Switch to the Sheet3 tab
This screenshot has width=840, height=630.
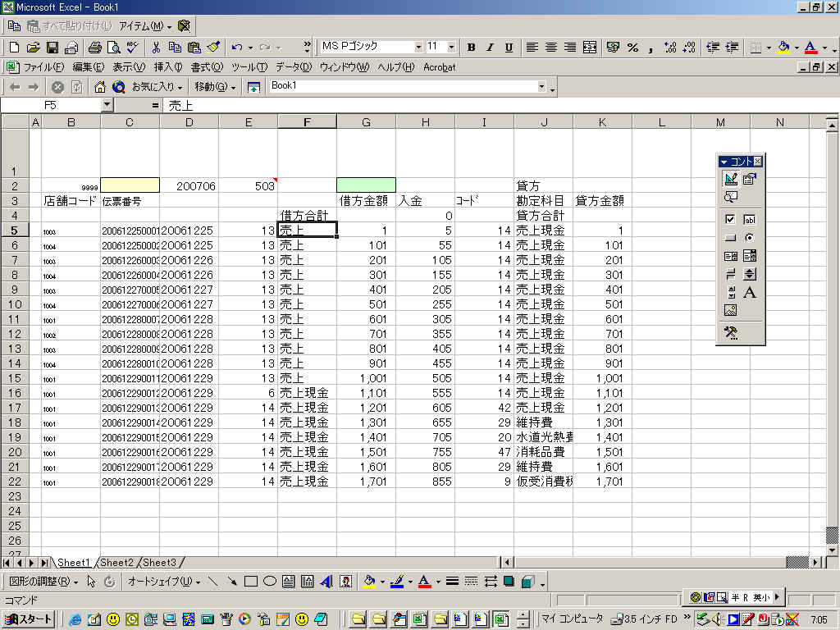pos(160,563)
